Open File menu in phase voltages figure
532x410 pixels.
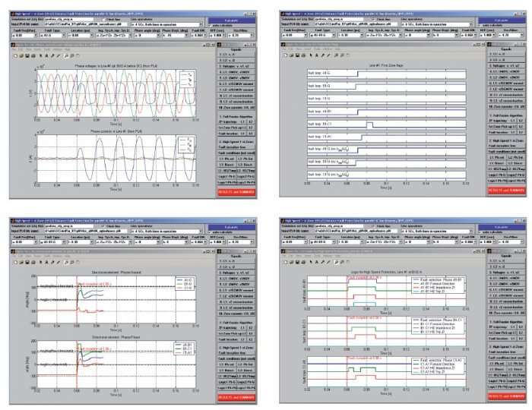tap(14, 50)
